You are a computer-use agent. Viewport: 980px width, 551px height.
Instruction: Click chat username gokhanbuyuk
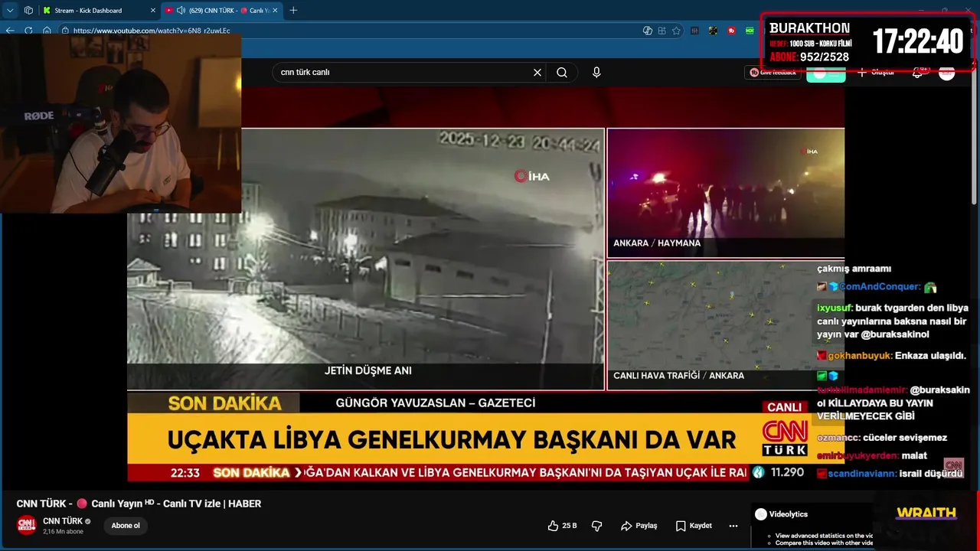coord(860,356)
